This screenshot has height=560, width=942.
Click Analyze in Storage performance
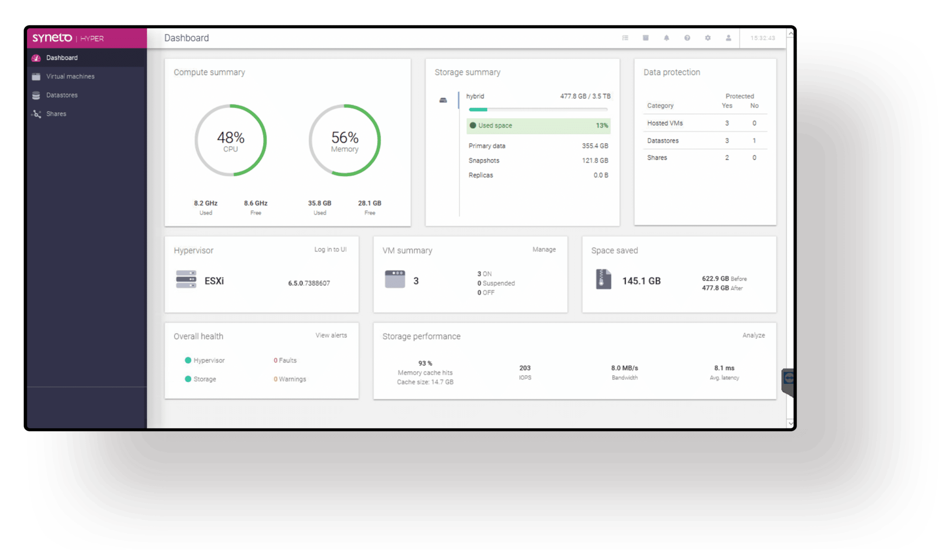(x=753, y=335)
